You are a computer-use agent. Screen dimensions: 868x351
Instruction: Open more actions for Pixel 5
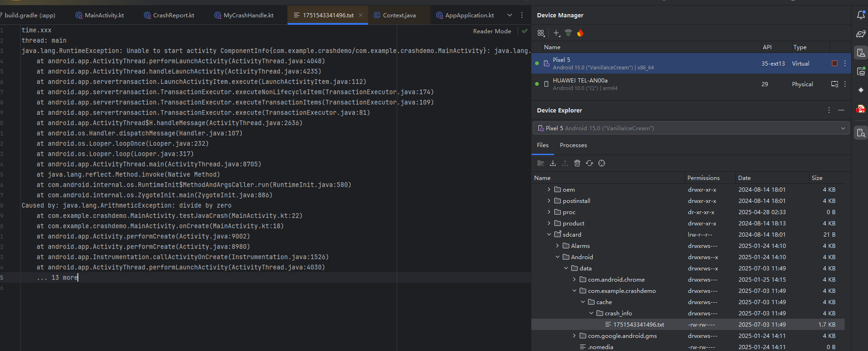[x=845, y=63]
